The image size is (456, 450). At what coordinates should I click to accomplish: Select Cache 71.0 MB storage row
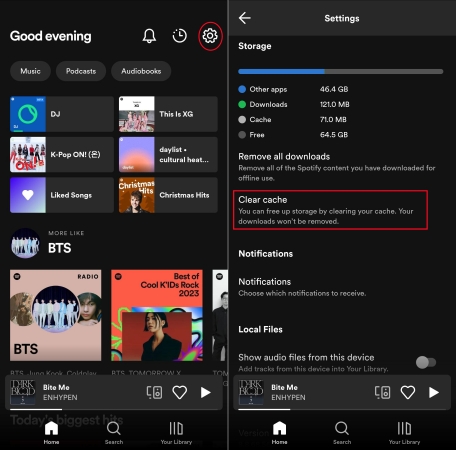293,119
